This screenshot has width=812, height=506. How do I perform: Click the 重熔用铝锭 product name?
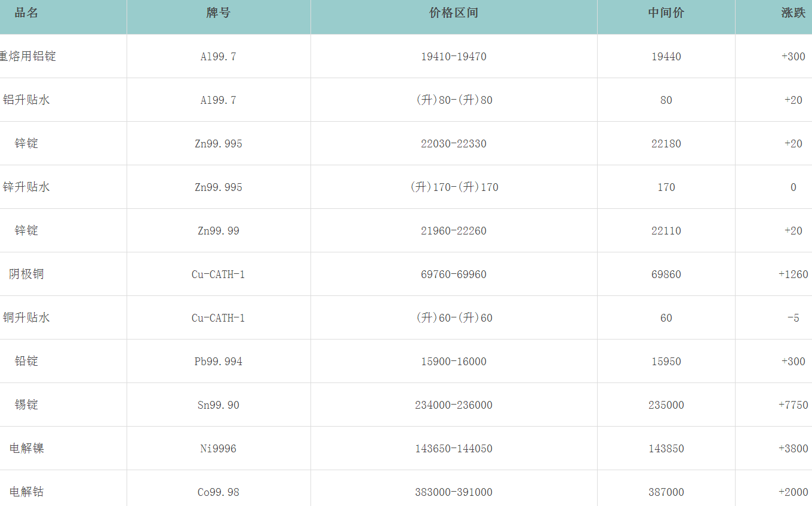coord(28,57)
